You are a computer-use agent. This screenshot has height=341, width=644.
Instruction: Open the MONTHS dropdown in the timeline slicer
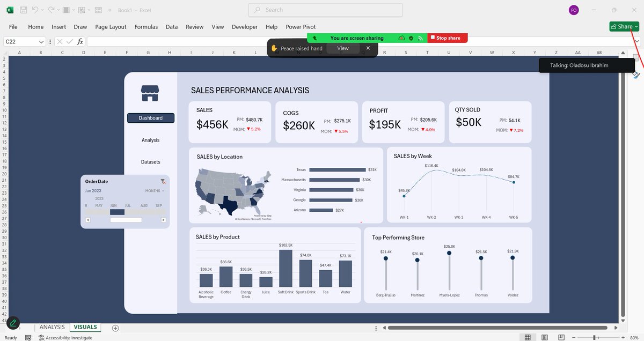tap(153, 191)
